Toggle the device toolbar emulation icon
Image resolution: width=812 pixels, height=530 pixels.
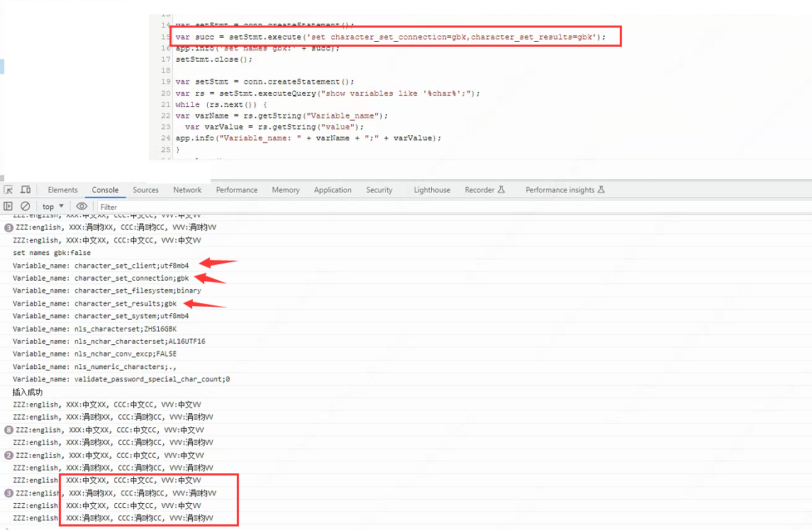click(26, 190)
